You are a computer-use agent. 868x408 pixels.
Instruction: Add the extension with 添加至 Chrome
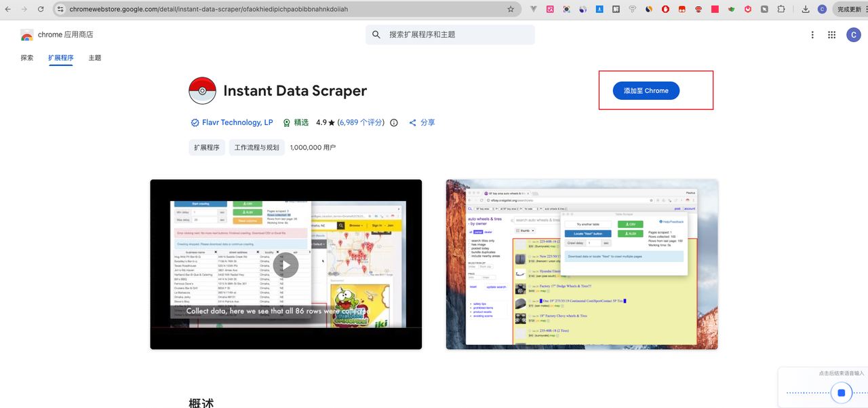[646, 90]
